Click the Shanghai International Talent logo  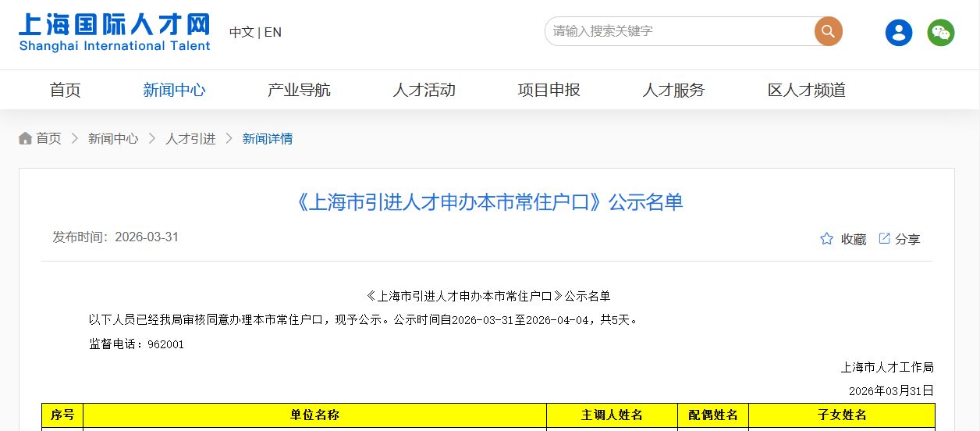pos(115,32)
